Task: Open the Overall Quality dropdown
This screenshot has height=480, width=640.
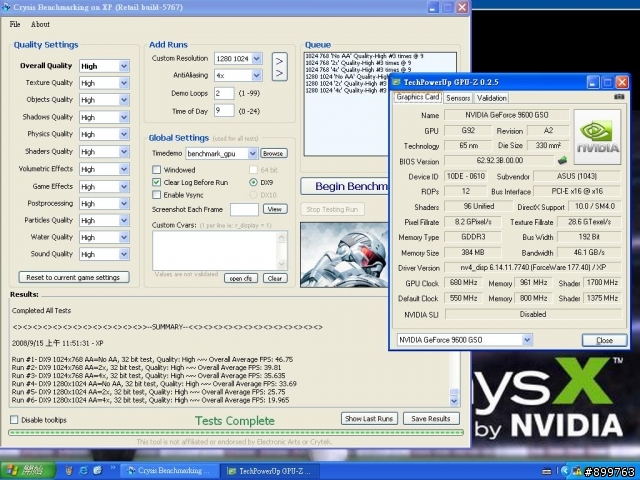Action: click(x=124, y=66)
